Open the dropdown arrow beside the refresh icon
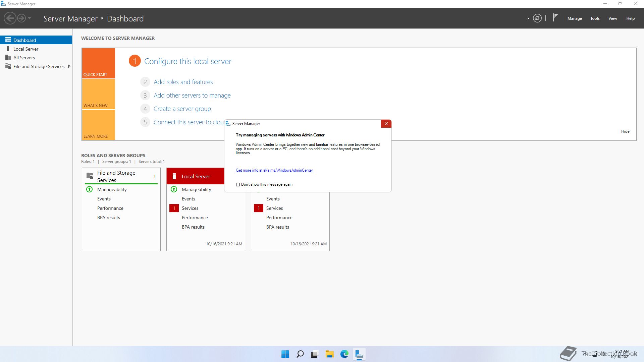 528,18
